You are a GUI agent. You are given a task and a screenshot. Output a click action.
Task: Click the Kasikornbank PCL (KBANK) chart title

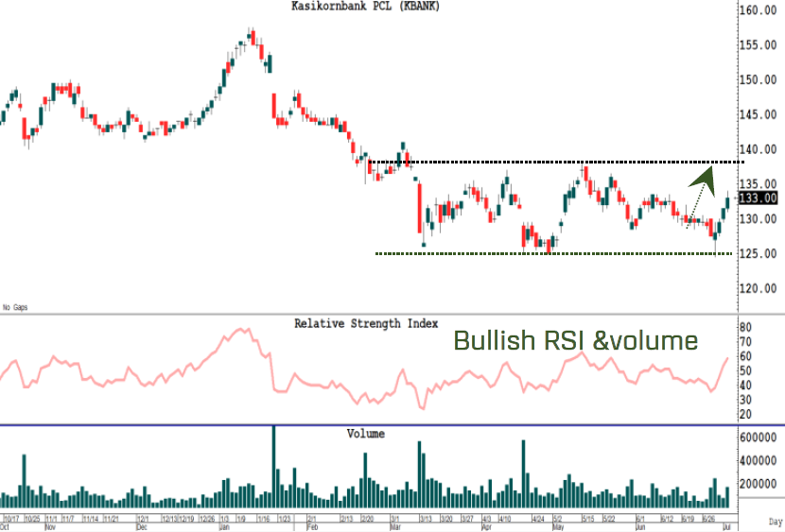click(x=365, y=7)
